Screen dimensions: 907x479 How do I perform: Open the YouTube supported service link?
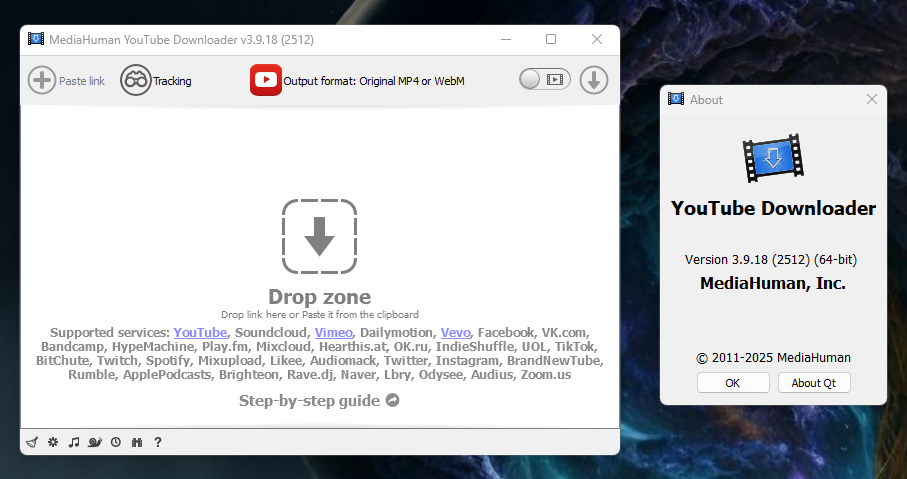[200, 333]
